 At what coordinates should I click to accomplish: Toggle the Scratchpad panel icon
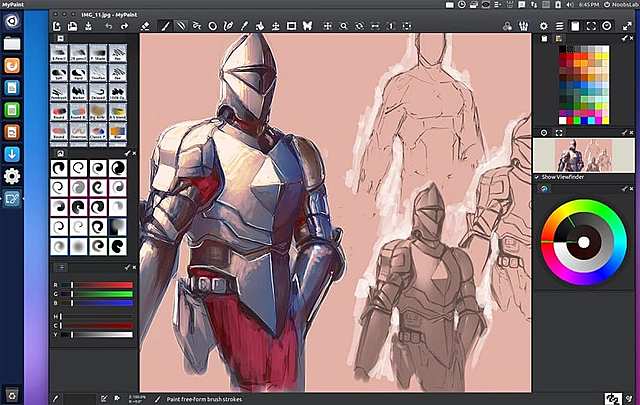[x=575, y=26]
